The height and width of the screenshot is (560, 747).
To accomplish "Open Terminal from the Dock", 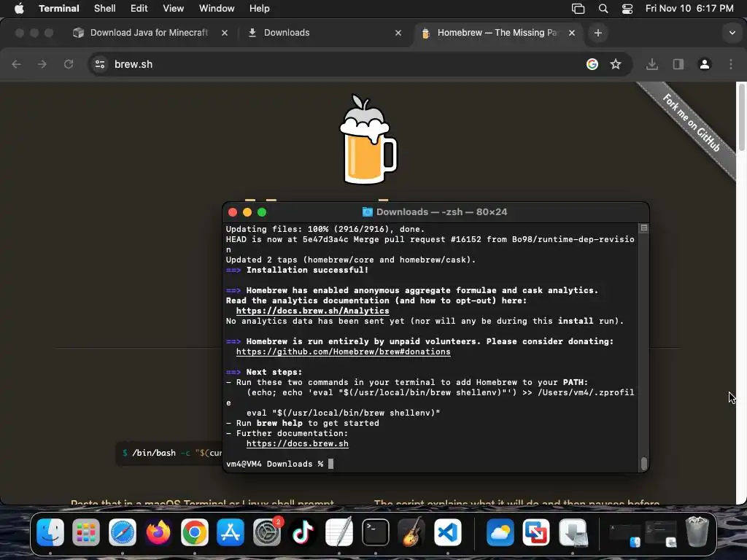I will (x=376, y=532).
